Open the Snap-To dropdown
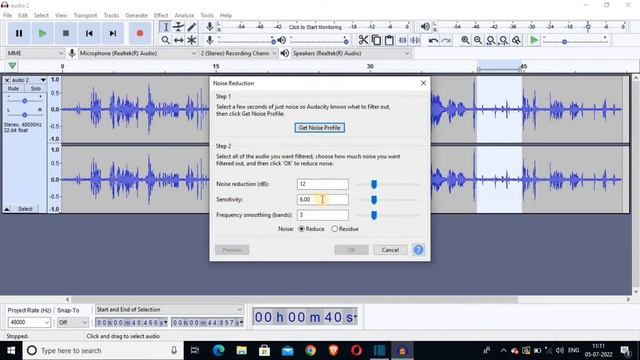Viewport: 640px width, 360px height. [72, 322]
